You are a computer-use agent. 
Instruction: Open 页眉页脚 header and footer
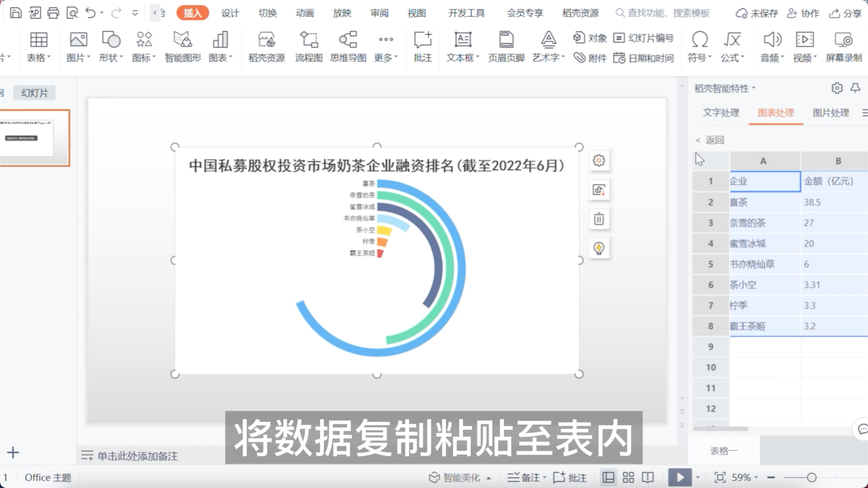pos(506,47)
